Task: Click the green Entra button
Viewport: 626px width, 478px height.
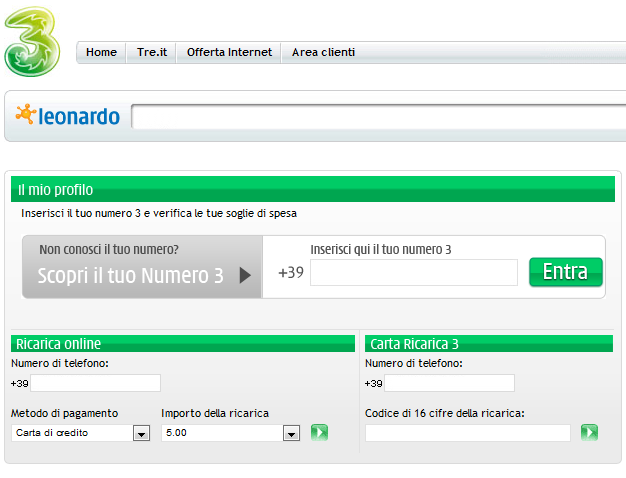Action: (566, 272)
